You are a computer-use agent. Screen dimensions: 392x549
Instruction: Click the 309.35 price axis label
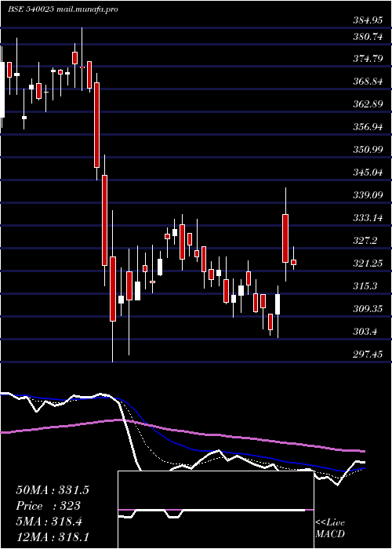pyautogui.click(x=367, y=309)
